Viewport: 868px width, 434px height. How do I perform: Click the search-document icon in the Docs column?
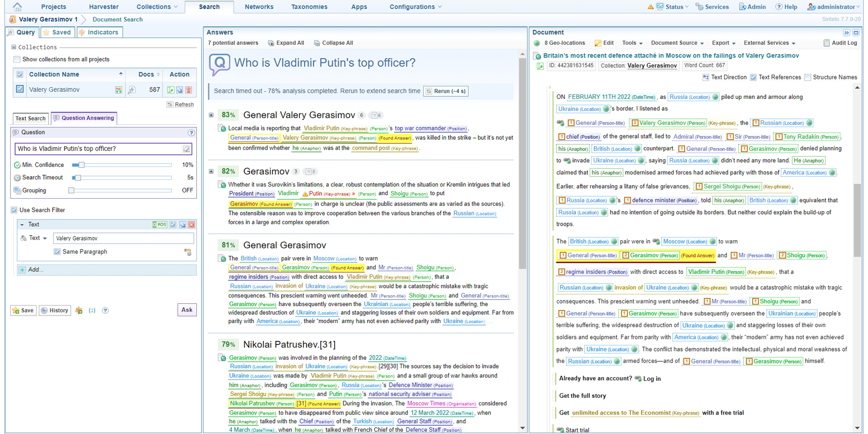(x=131, y=90)
